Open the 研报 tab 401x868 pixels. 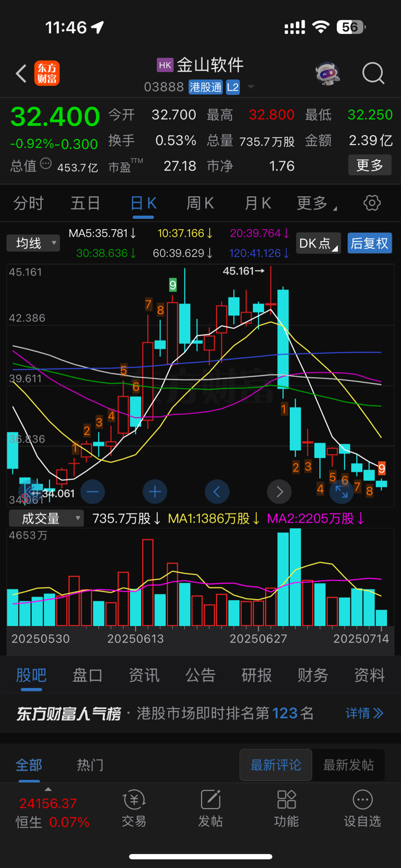[257, 675]
